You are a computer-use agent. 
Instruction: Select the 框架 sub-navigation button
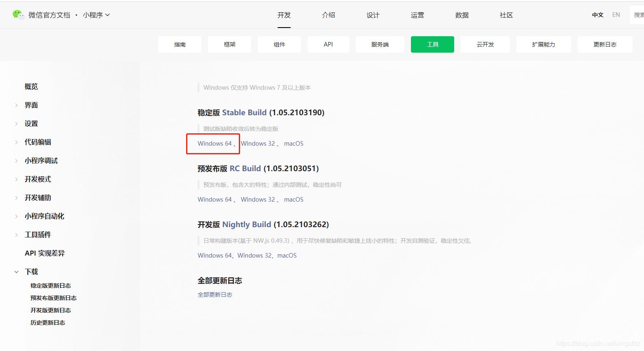coord(229,44)
